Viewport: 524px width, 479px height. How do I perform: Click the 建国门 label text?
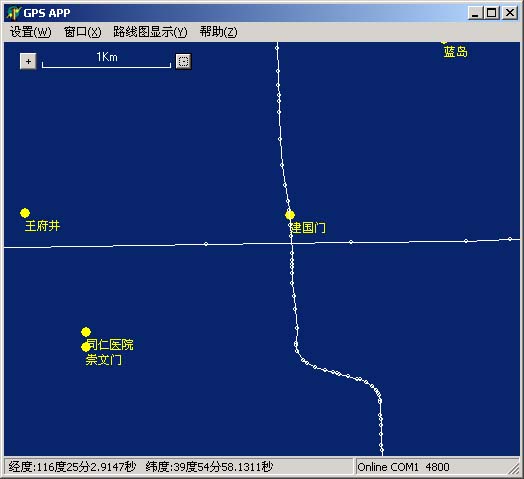pyautogui.click(x=308, y=228)
